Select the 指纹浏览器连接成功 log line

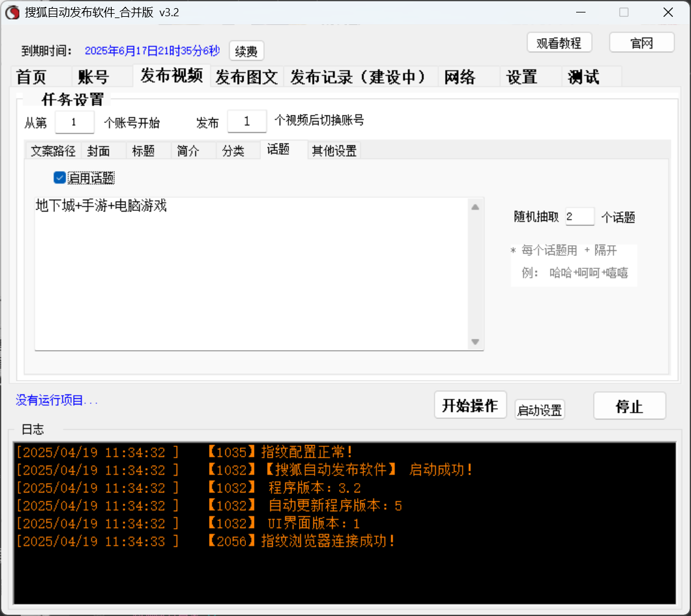[206, 541]
